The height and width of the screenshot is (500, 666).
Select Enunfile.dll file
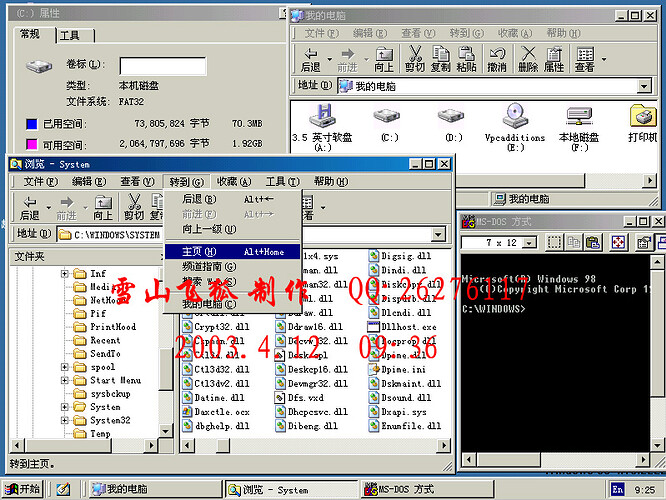405,426
